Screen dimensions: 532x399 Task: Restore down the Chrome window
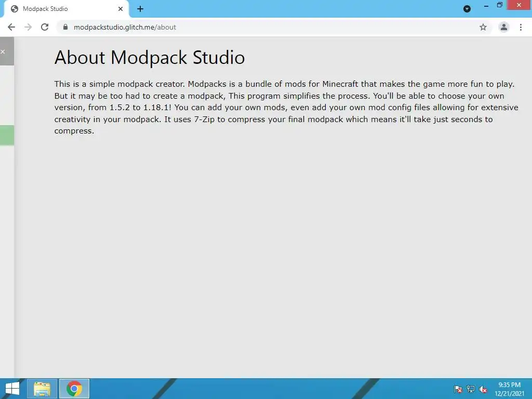(x=499, y=5)
